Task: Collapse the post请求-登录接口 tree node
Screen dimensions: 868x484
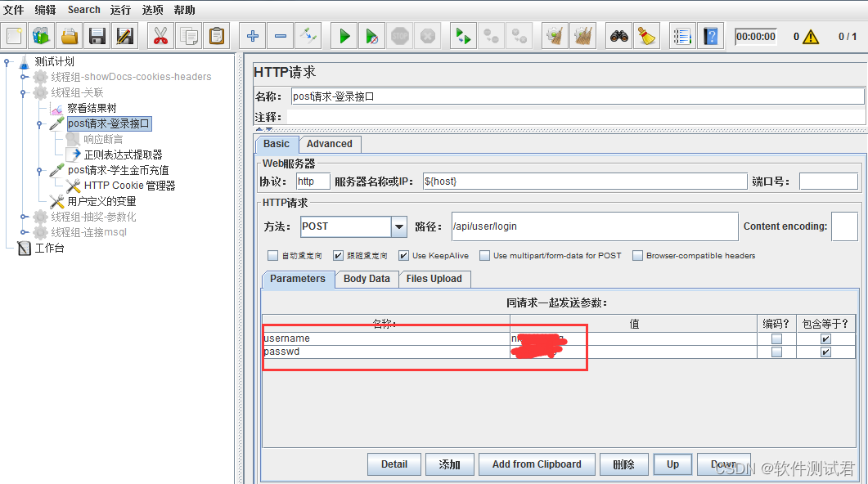Action: click(39, 124)
